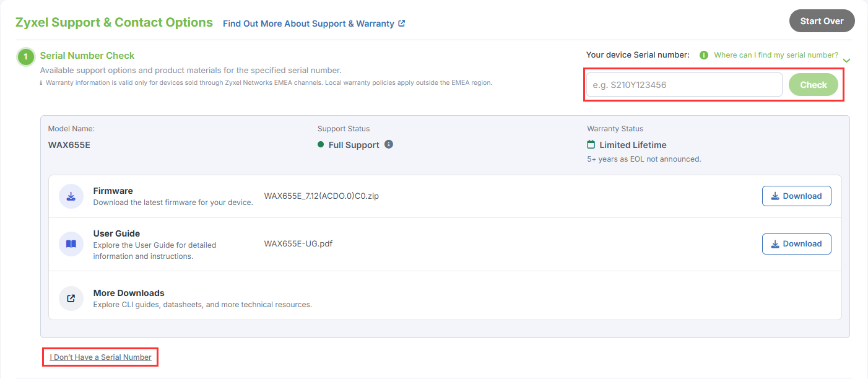This screenshot has width=868, height=379.
Task: Click the Start Over button
Action: (822, 21)
